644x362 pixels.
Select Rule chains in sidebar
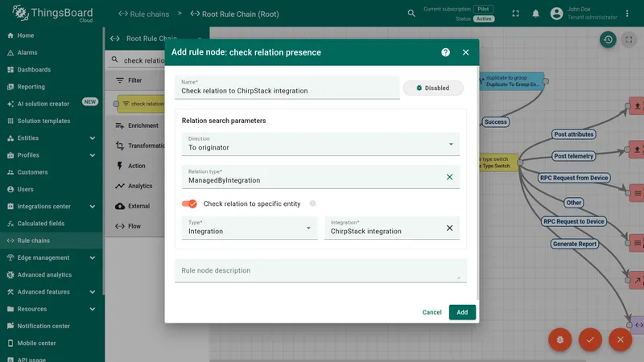(51, 241)
